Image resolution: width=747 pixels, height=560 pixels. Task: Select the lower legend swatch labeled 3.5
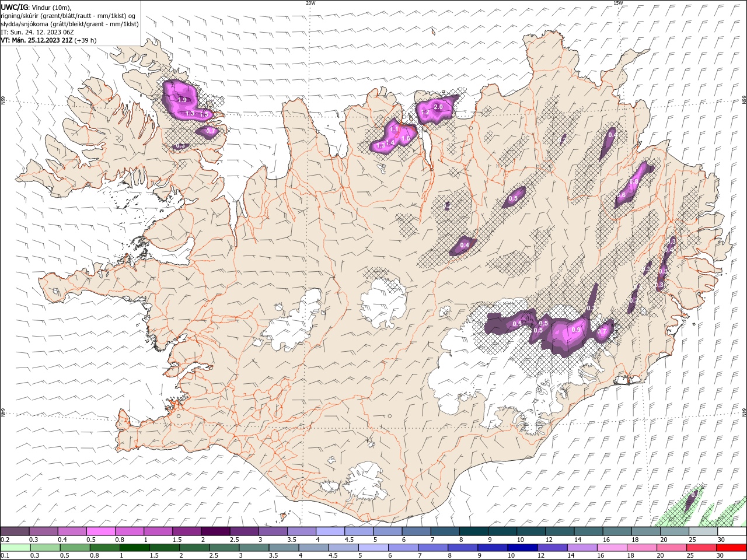pos(283,548)
